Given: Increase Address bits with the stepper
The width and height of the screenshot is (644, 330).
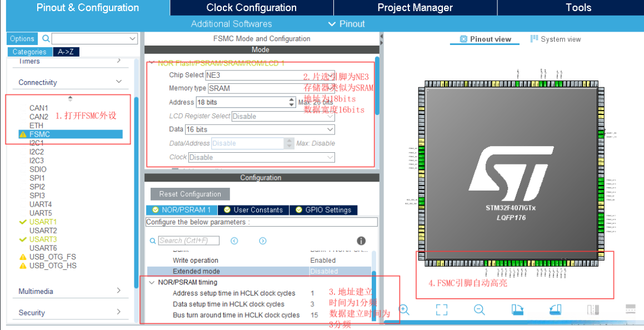Looking at the screenshot, I should (292, 100).
